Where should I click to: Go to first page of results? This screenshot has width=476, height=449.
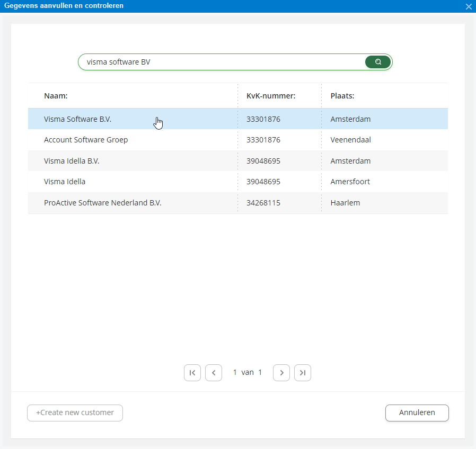192,373
